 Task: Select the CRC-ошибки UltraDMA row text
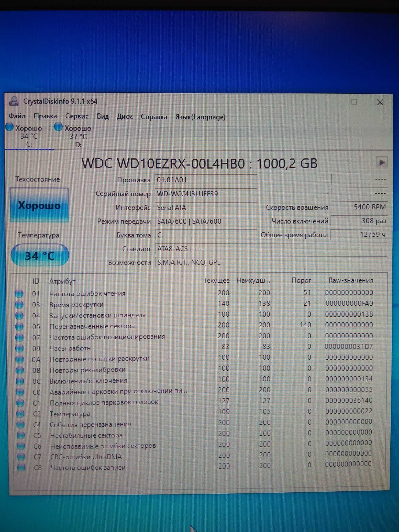click(86, 457)
